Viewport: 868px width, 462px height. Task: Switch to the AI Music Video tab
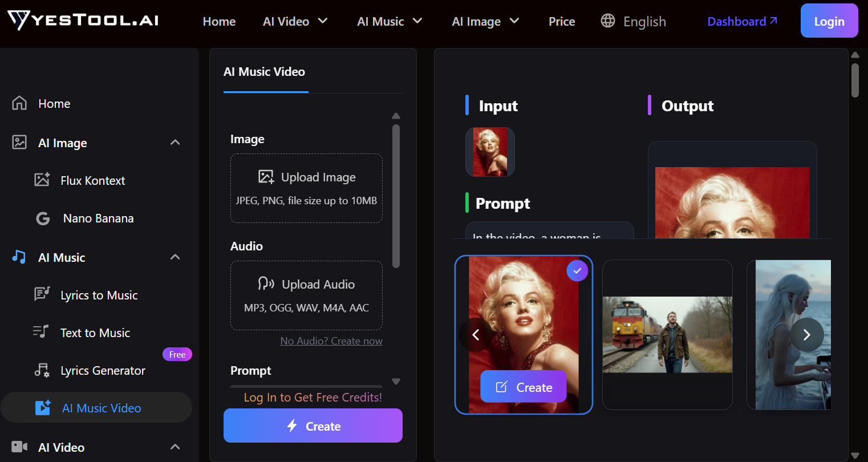(264, 72)
